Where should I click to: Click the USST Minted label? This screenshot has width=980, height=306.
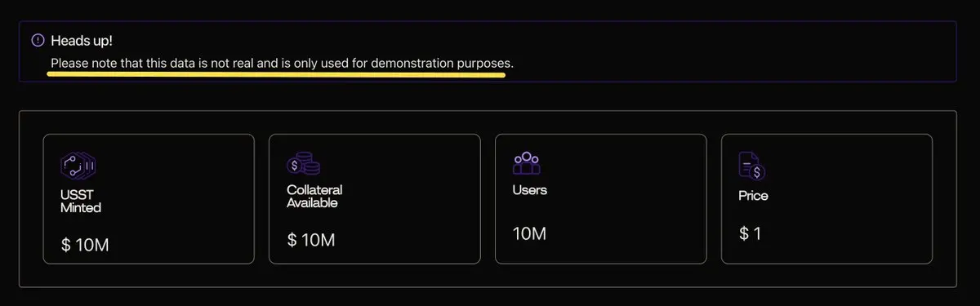(x=81, y=202)
